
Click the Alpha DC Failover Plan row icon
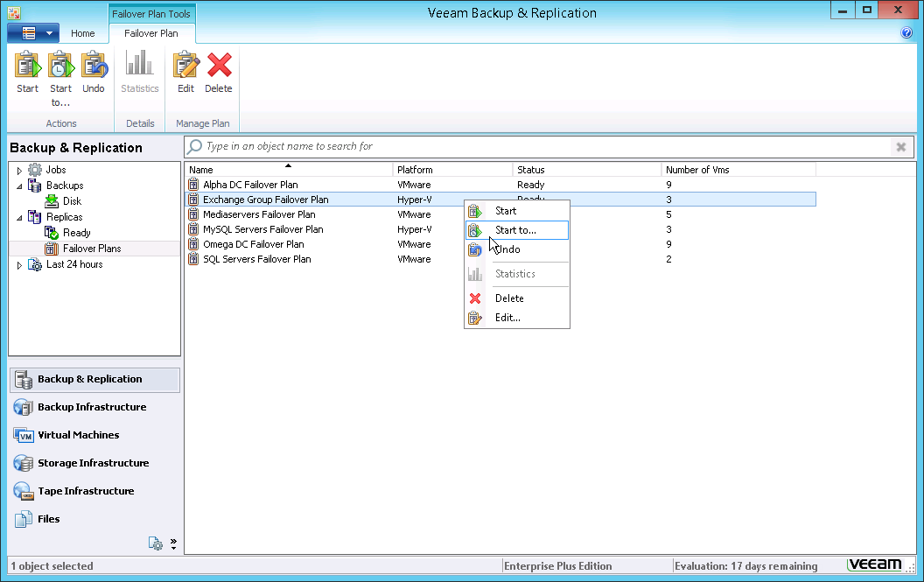[x=193, y=185]
